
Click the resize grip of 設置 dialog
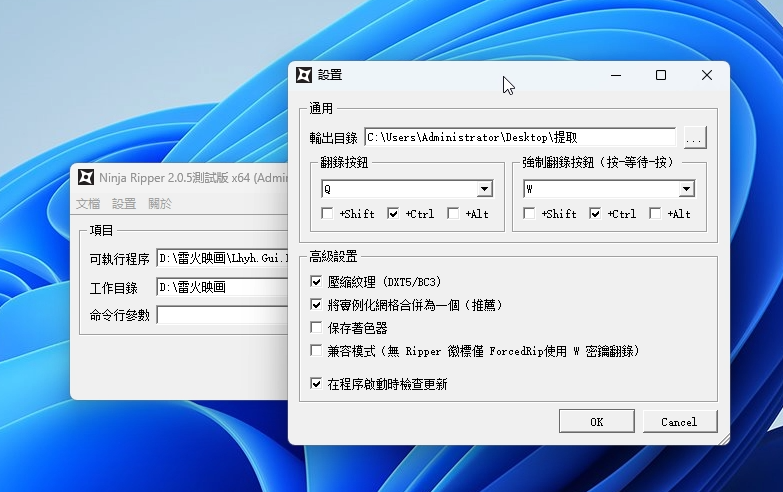[724, 439]
